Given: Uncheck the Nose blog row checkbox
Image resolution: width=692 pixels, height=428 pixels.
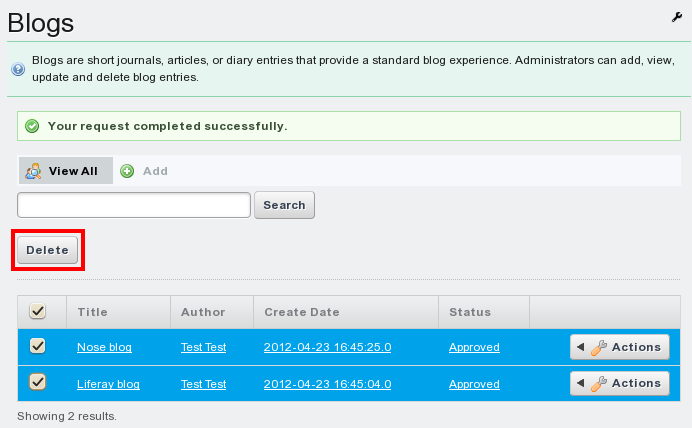Looking at the screenshot, I should (x=38, y=346).
